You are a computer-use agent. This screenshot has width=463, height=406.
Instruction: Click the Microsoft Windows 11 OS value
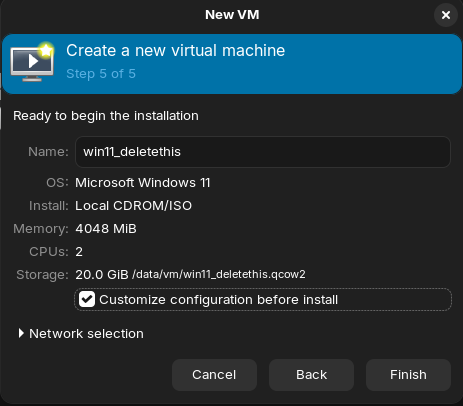click(143, 183)
